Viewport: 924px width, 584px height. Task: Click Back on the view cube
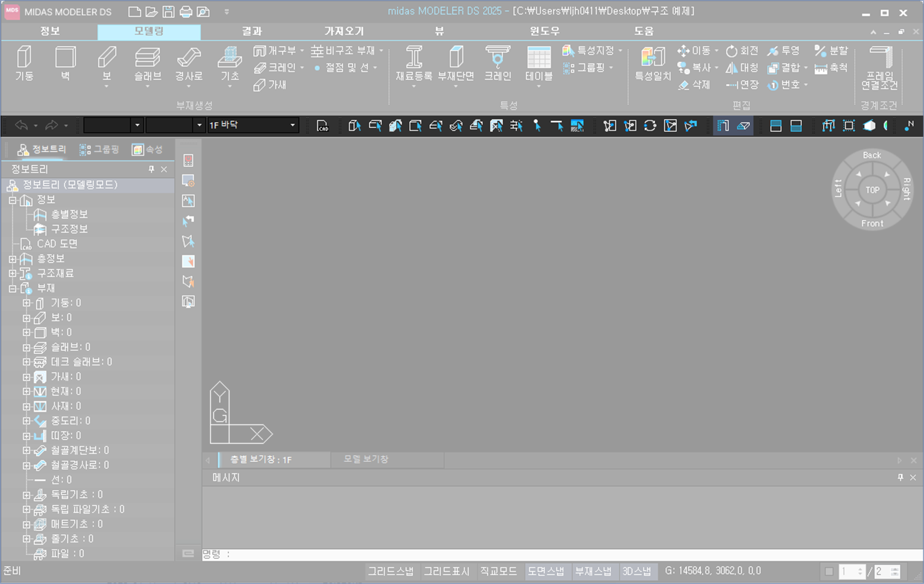pyautogui.click(x=872, y=155)
